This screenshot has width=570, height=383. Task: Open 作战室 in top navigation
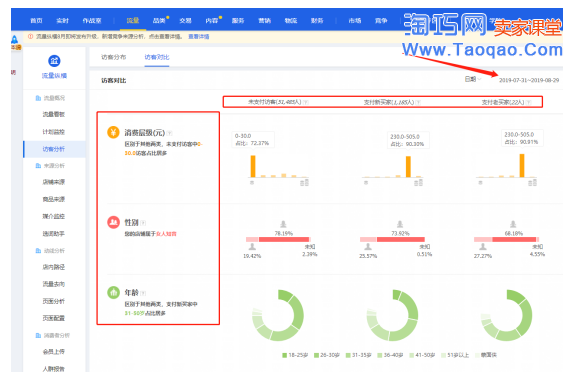click(92, 21)
